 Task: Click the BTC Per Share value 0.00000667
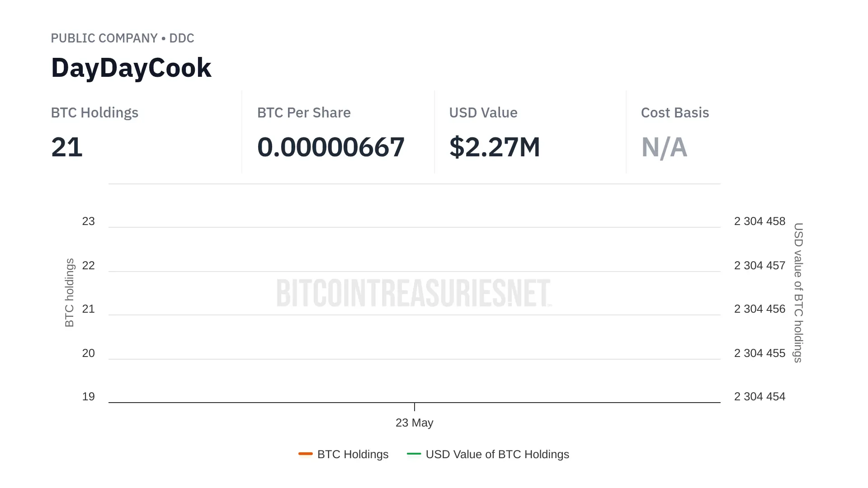coord(330,147)
